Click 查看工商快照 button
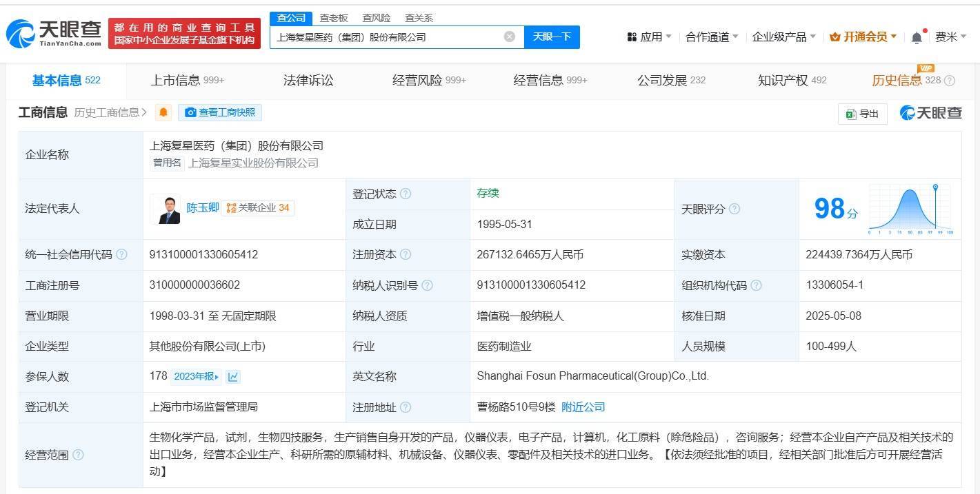The height and width of the screenshot is (494, 980). [220, 112]
